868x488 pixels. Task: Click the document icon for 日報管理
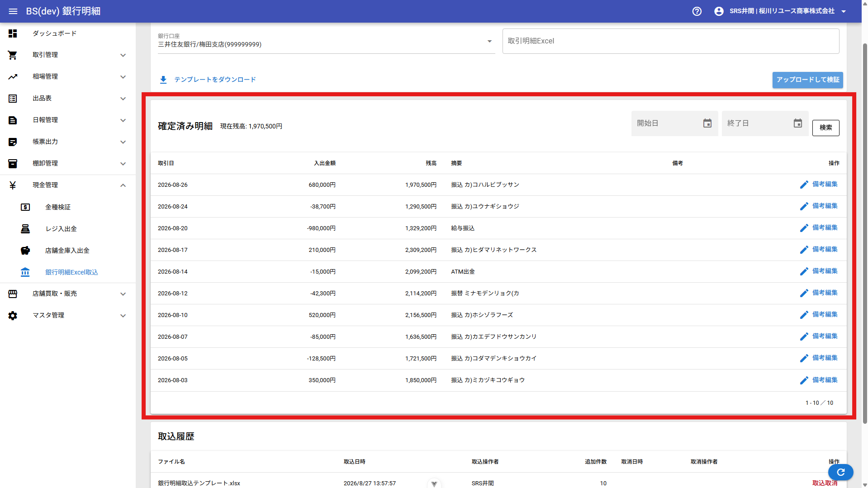pos(13,120)
